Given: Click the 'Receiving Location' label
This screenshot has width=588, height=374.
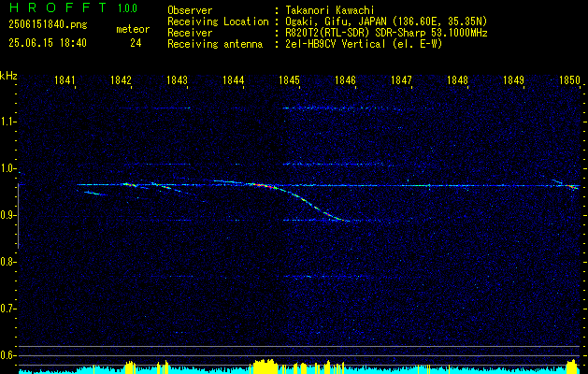Looking at the screenshot, I should 218,22.
